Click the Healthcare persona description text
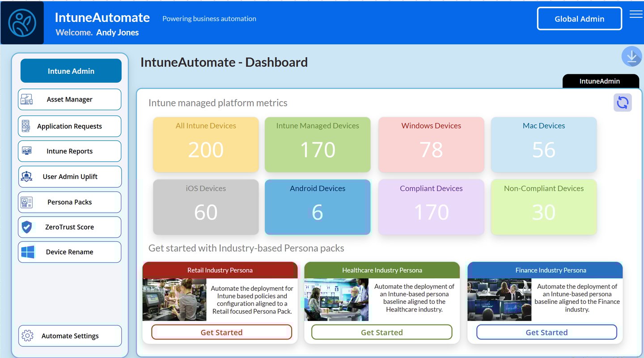 point(415,298)
